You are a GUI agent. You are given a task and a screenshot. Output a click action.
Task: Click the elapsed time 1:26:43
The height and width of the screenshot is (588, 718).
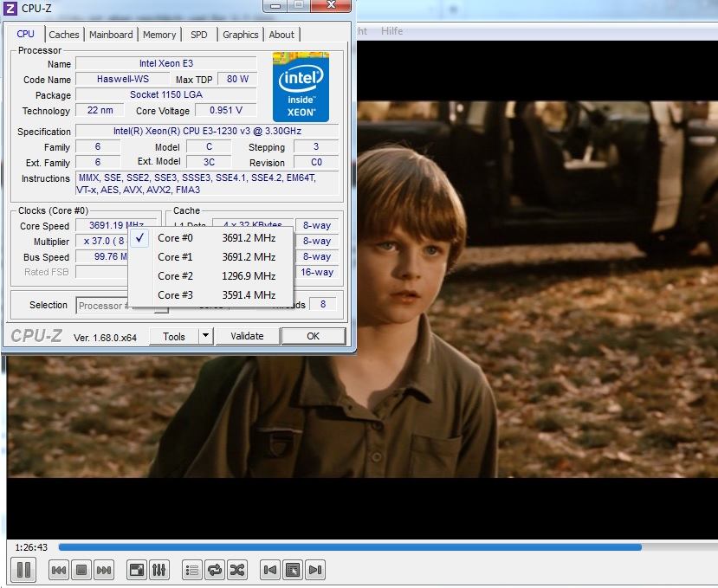[31, 547]
